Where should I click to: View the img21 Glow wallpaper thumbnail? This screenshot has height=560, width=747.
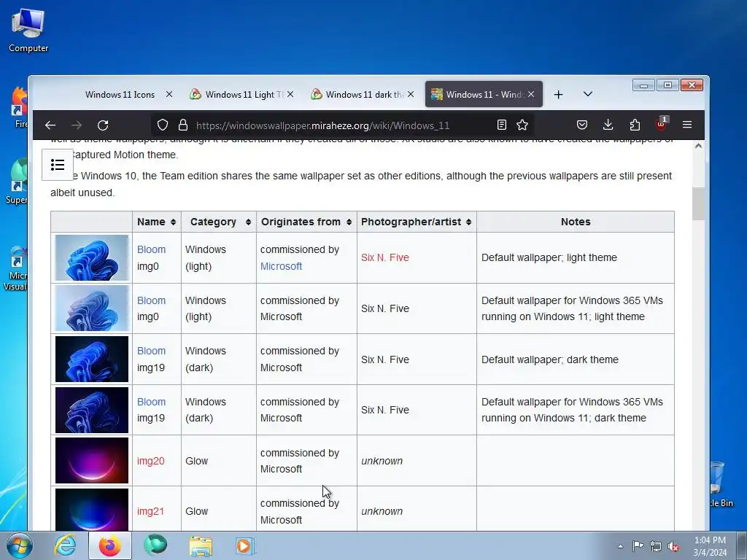[x=92, y=510]
